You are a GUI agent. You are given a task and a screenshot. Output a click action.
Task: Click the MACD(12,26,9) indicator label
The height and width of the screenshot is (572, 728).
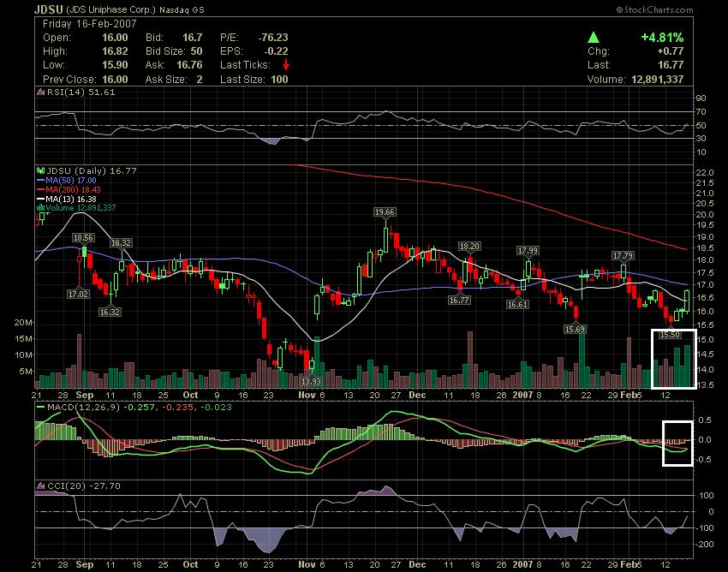pyautogui.click(x=84, y=408)
